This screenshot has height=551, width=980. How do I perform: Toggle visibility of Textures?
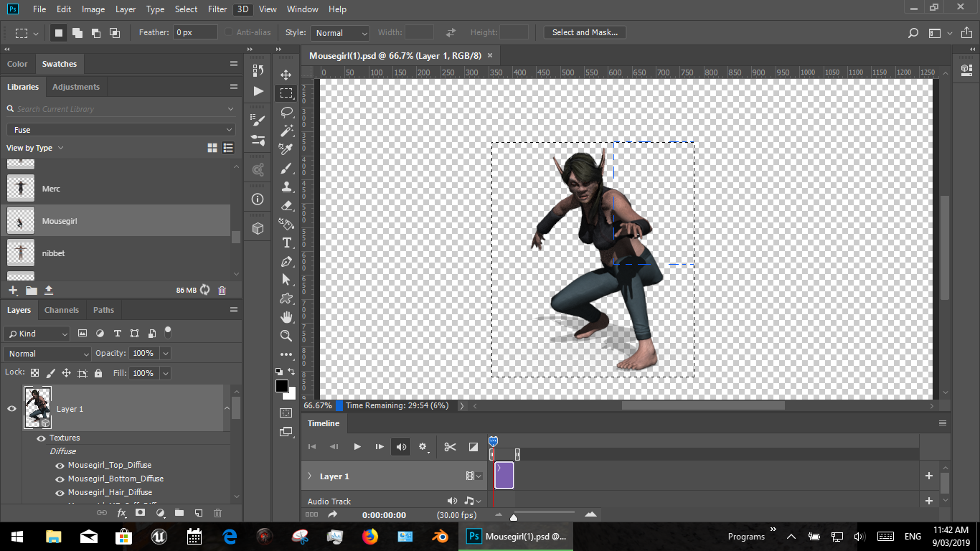[x=41, y=438]
